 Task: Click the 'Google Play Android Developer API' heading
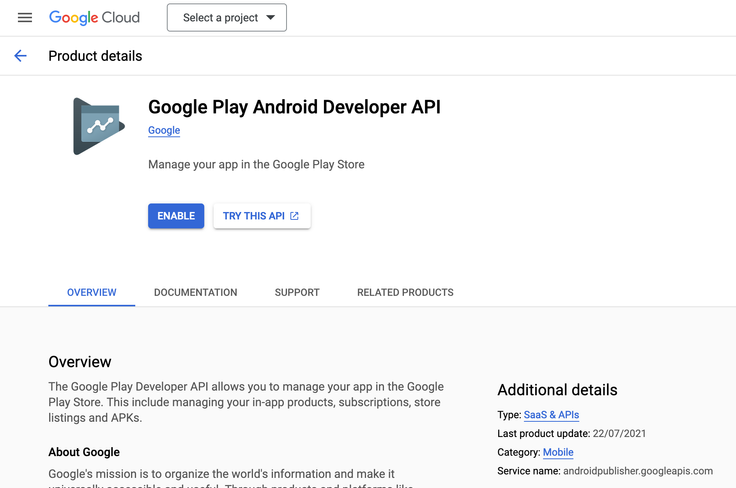click(x=294, y=107)
